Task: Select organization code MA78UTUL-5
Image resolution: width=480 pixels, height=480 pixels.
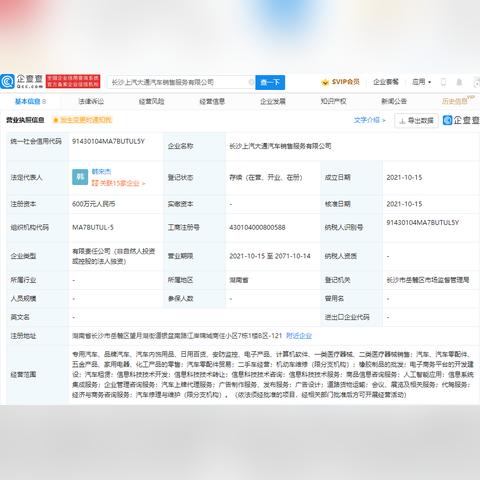Action: pyautogui.click(x=93, y=227)
